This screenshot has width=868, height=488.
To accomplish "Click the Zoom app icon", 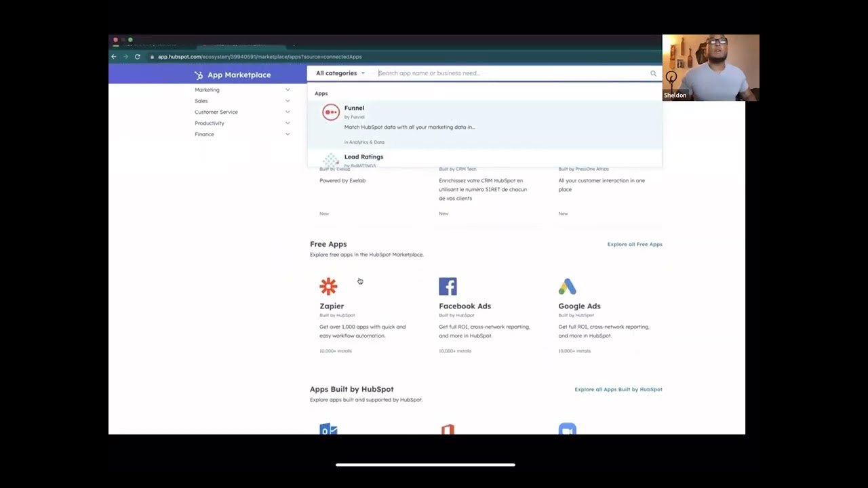I will pyautogui.click(x=567, y=429).
